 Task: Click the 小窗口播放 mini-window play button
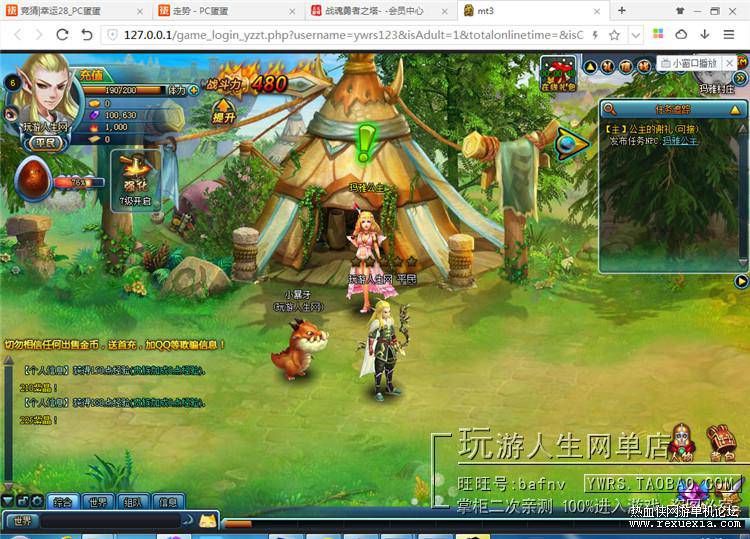tap(689, 63)
